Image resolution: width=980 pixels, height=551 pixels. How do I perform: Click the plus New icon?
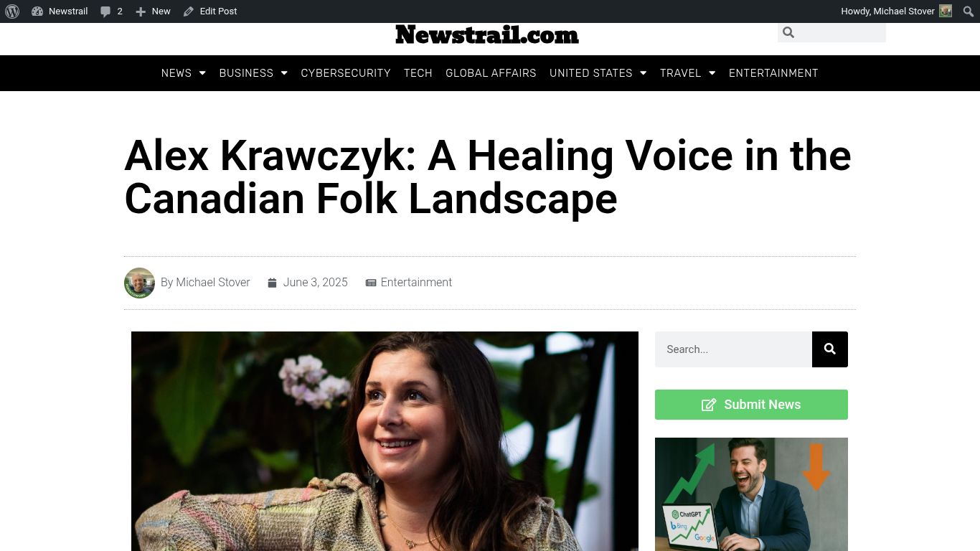141,11
